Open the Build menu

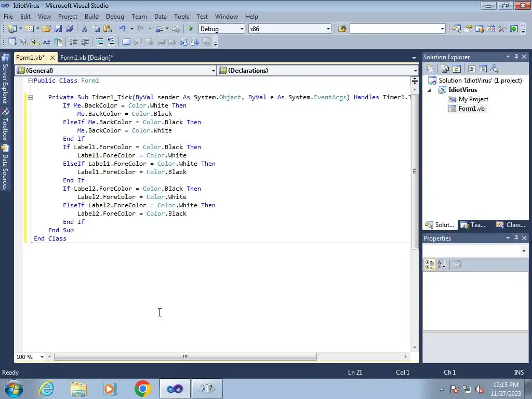tap(91, 17)
